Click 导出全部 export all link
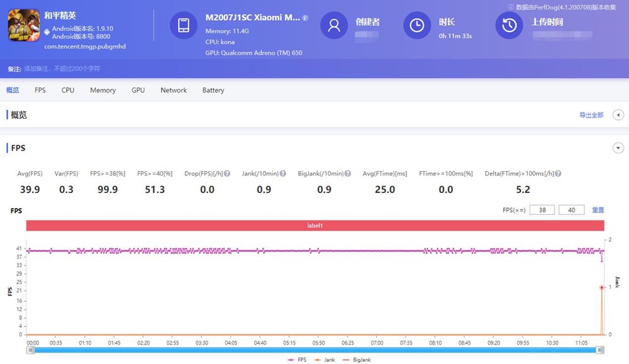 pos(591,115)
